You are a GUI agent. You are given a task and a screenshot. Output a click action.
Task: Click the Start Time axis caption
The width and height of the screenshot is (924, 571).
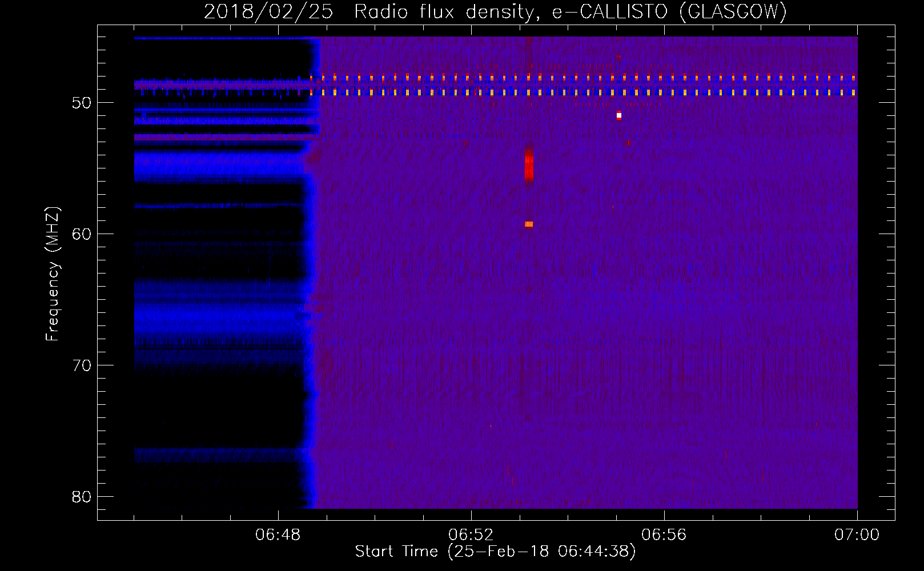pos(495,552)
